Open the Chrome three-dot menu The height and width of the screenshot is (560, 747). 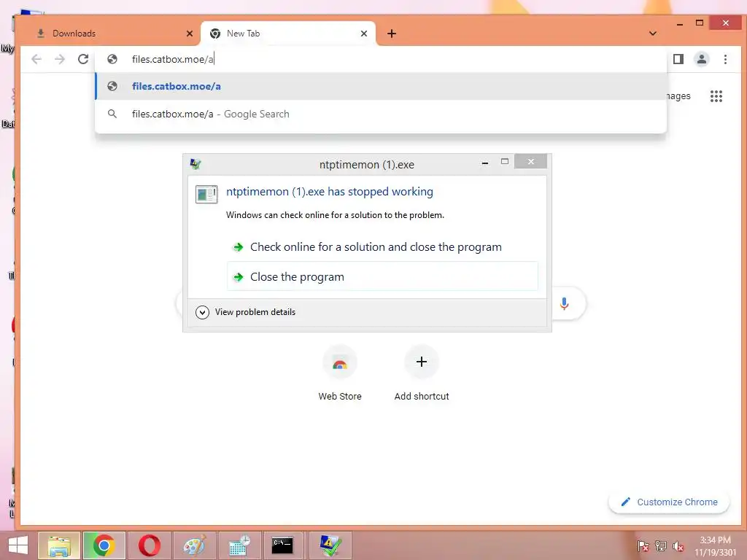[725, 59]
